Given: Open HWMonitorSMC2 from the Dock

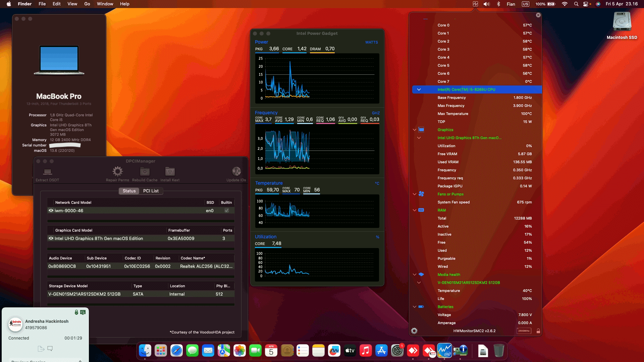Looking at the screenshot, I should tap(445, 351).
